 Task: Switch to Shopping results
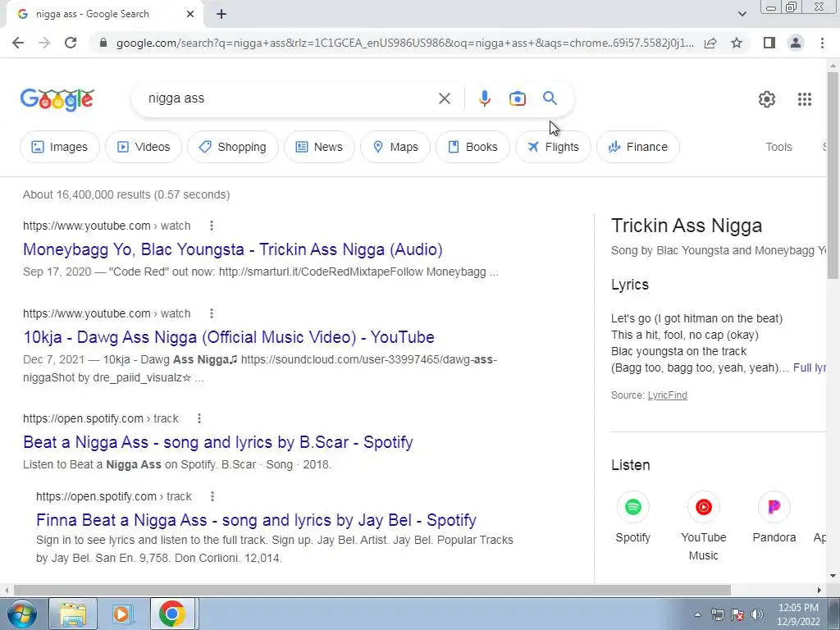click(x=232, y=147)
